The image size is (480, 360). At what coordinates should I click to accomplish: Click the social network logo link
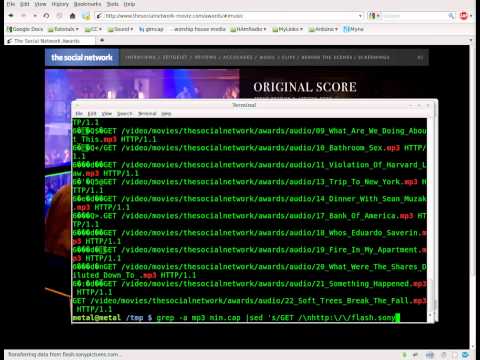coord(82,57)
